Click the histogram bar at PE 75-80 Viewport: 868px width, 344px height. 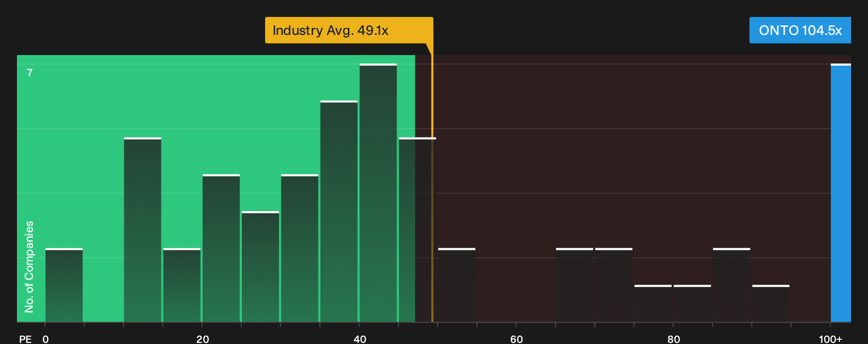click(653, 304)
